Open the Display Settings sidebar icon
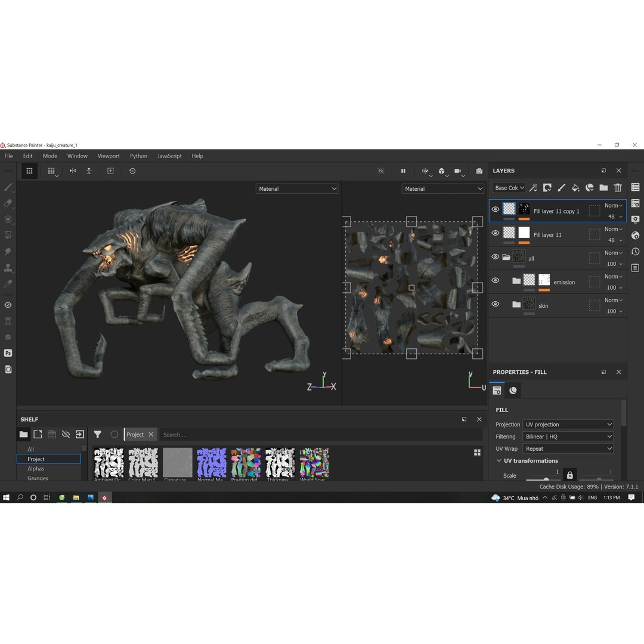The height and width of the screenshot is (644, 644). pos(636,219)
